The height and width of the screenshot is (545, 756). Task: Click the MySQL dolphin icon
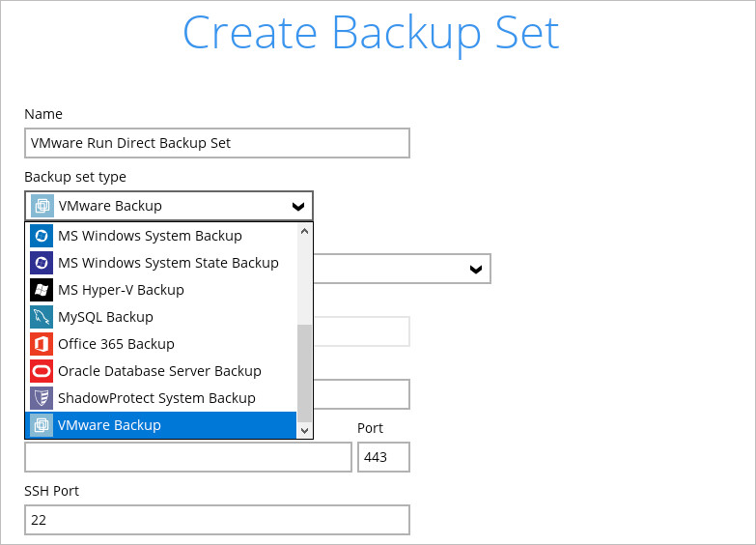pos(42,317)
